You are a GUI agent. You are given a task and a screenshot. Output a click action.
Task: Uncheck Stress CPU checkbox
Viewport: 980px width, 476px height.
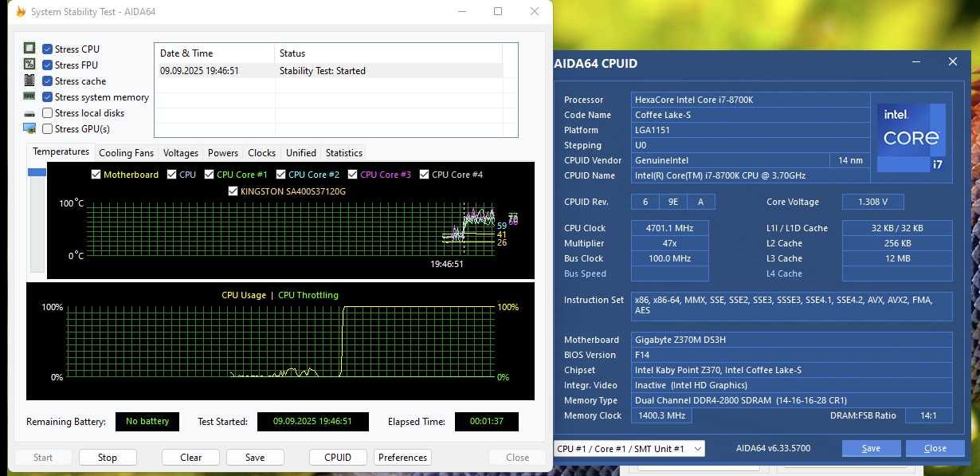click(x=48, y=49)
